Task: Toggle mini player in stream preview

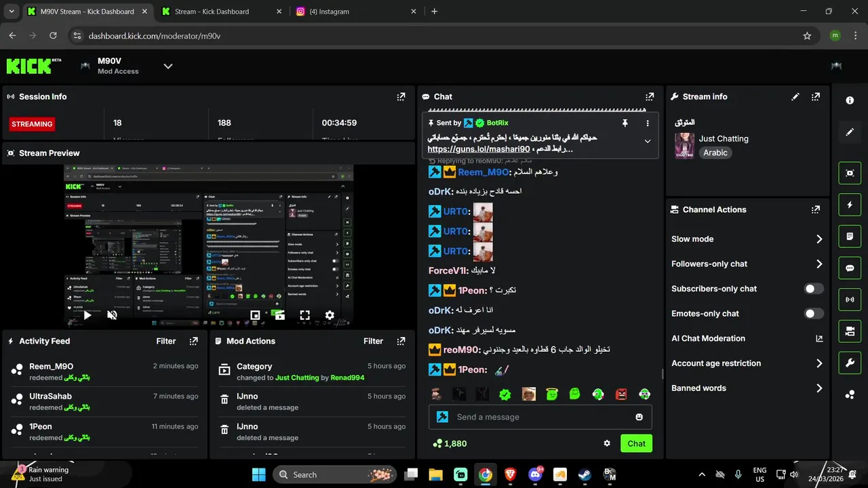Action: tap(255, 315)
